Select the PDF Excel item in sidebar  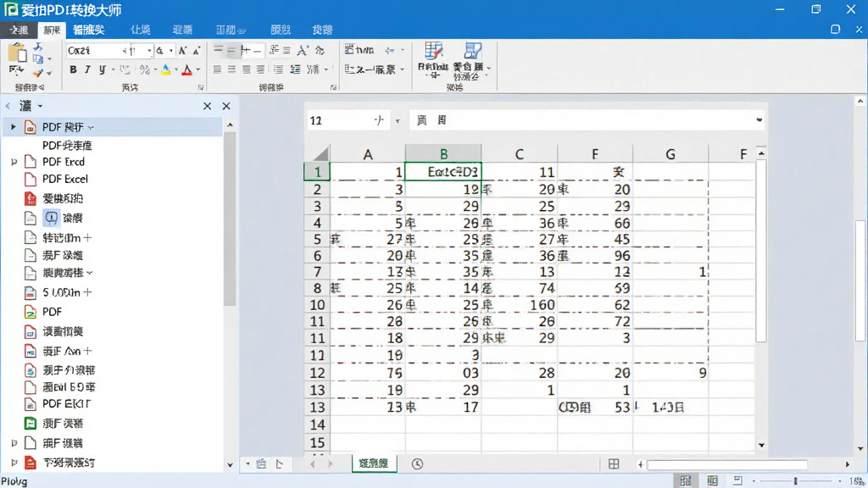pos(64,179)
